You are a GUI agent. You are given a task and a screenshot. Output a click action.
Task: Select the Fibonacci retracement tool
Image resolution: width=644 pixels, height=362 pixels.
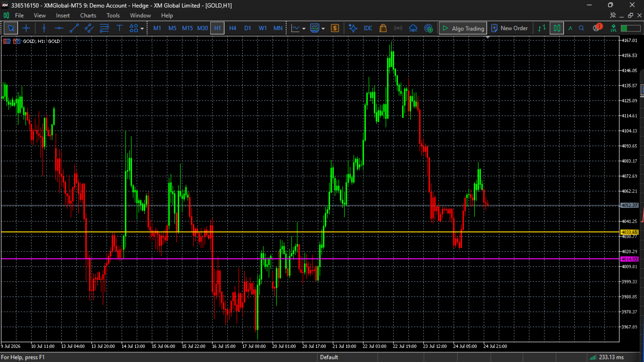[x=104, y=28]
